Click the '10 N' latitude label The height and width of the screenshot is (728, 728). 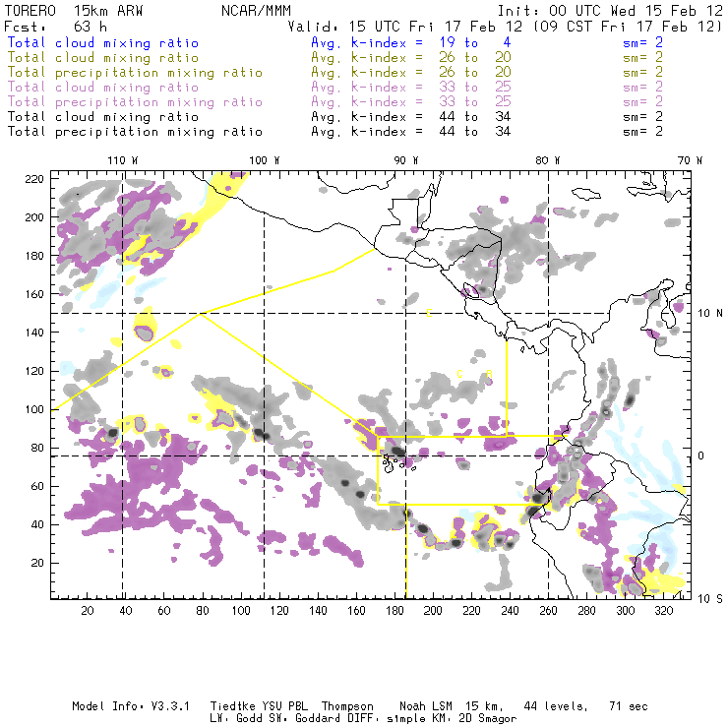710,314
